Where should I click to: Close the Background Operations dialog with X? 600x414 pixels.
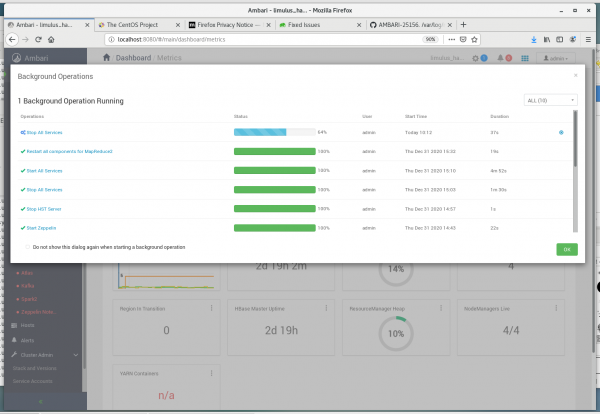click(x=576, y=75)
